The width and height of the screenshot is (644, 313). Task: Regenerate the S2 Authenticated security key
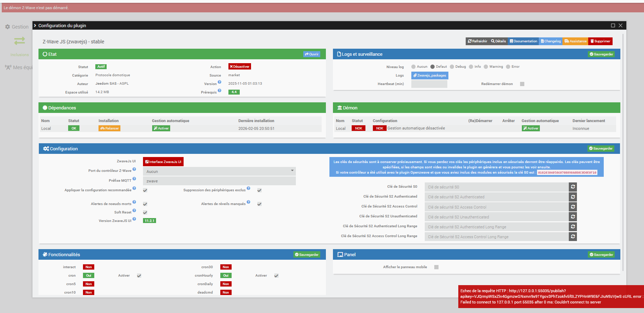coord(573,197)
